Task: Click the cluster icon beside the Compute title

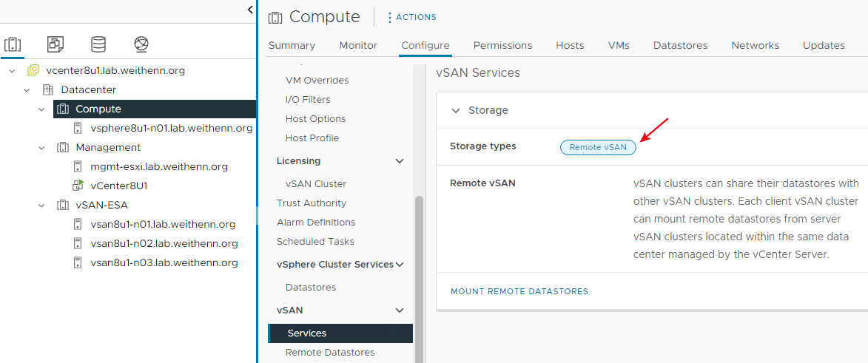Action: 275,17
